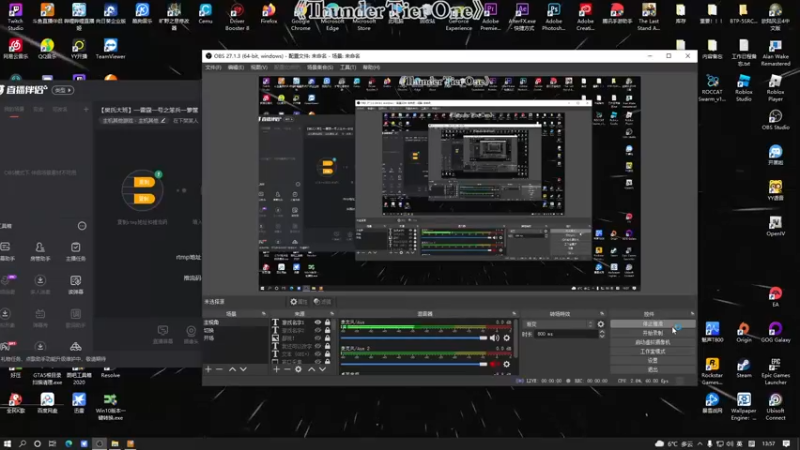Open Steam desktop shortcut
800x450 pixels.
tap(744, 368)
